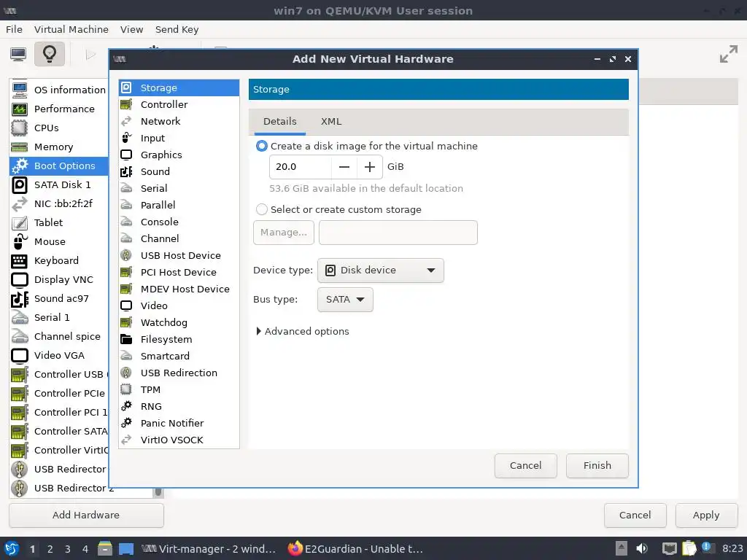Pick the USB Redirection icon in dialog
This screenshot has height=560, width=747.
click(126, 373)
